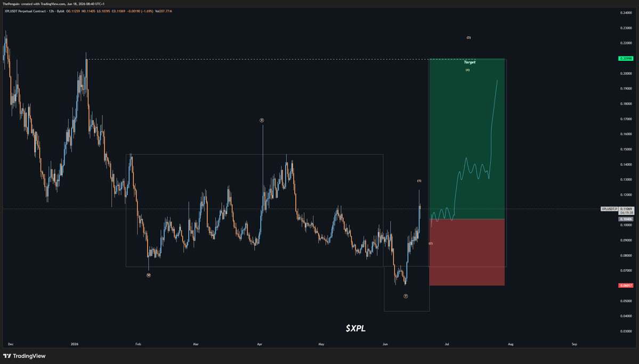Click the Jun label on time axis
The image size is (639, 364).
[385, 344]
